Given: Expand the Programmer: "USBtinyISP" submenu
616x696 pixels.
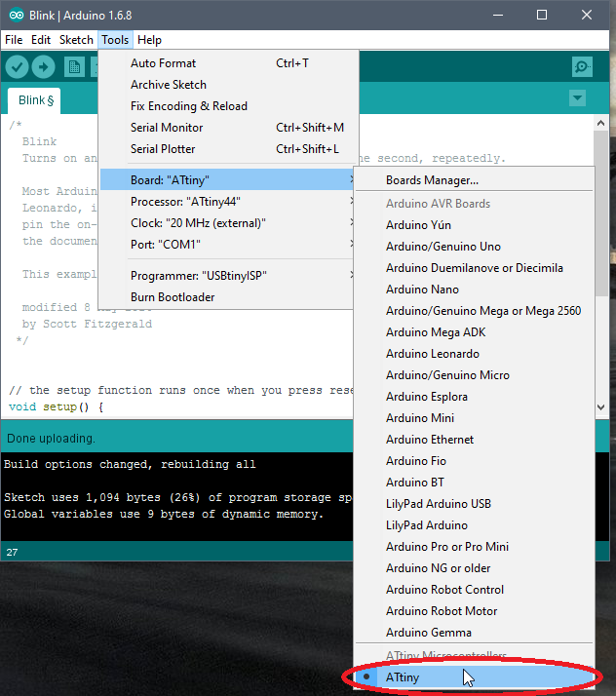Looking at the screenshot, I should tap(227, 276).
